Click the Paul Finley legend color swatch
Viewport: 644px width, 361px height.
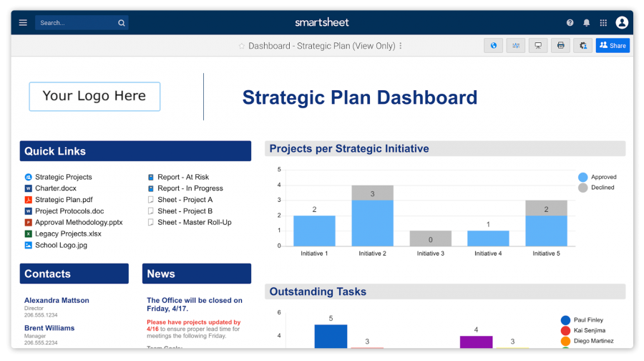pyautogui.click(x=565, y=320)
